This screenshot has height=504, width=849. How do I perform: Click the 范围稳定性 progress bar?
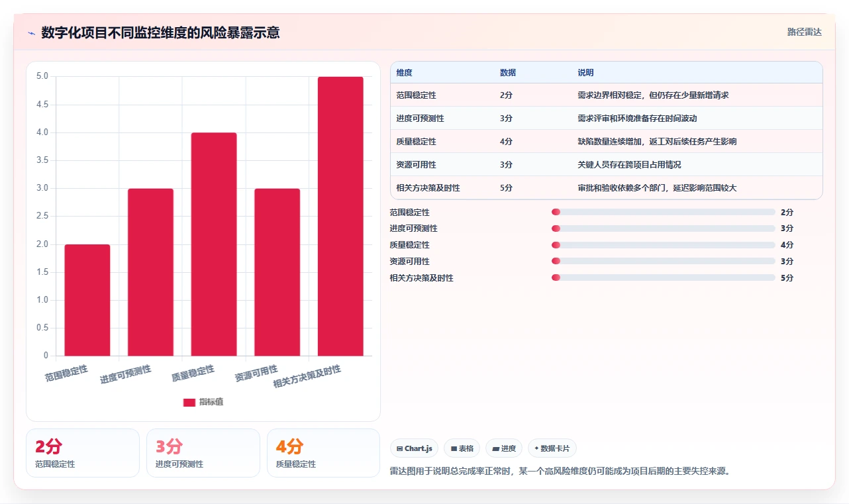663,212
